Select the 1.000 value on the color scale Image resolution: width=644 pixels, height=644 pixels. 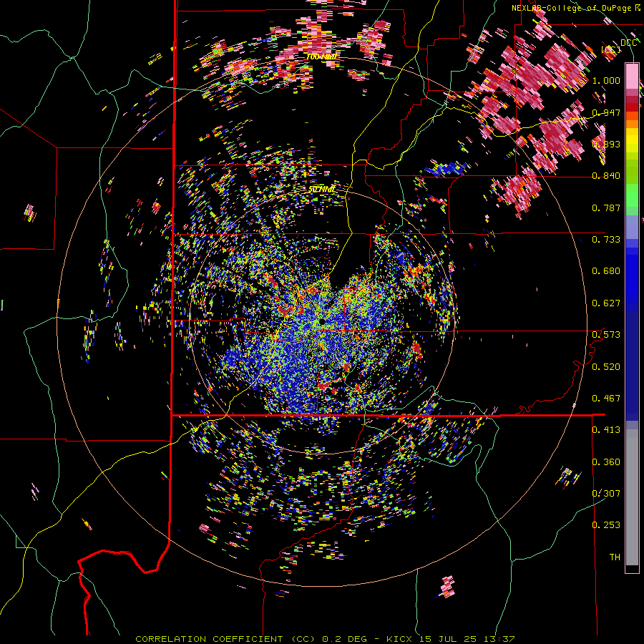point(606,80)
